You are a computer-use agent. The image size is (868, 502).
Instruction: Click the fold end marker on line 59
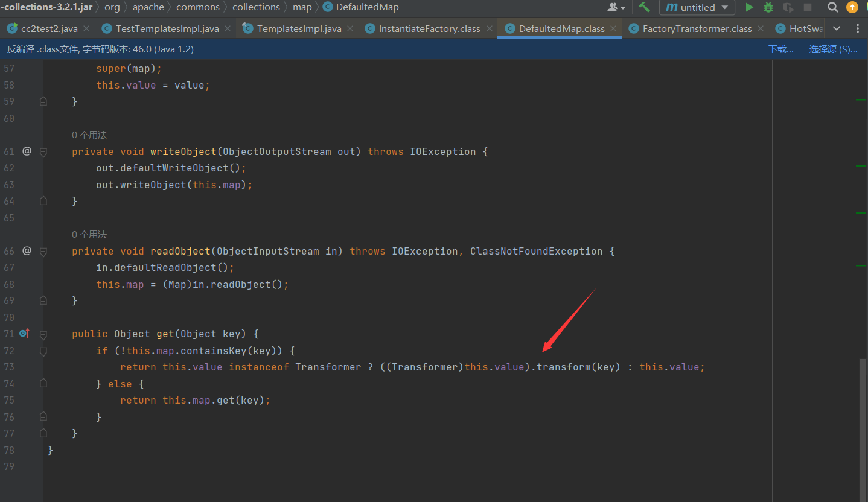click(43, 101)
